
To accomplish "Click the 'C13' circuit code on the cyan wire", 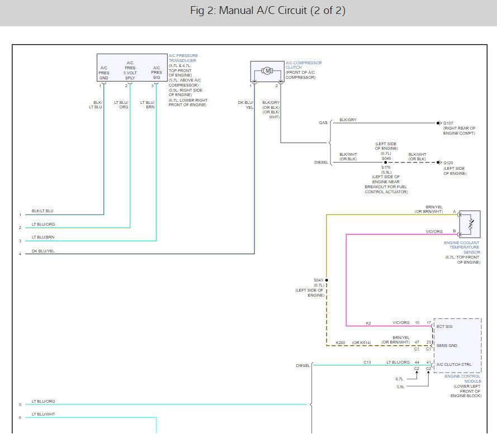I will [x=367, y=362].
